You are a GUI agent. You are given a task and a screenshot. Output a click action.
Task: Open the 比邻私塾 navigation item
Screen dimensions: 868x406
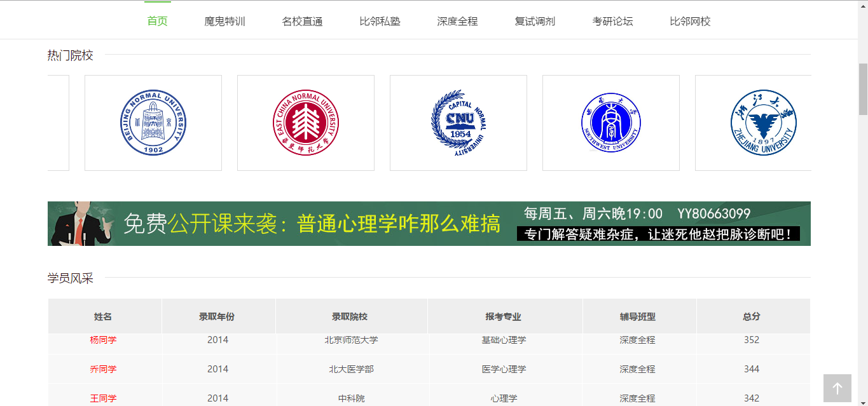pos(380,21)
